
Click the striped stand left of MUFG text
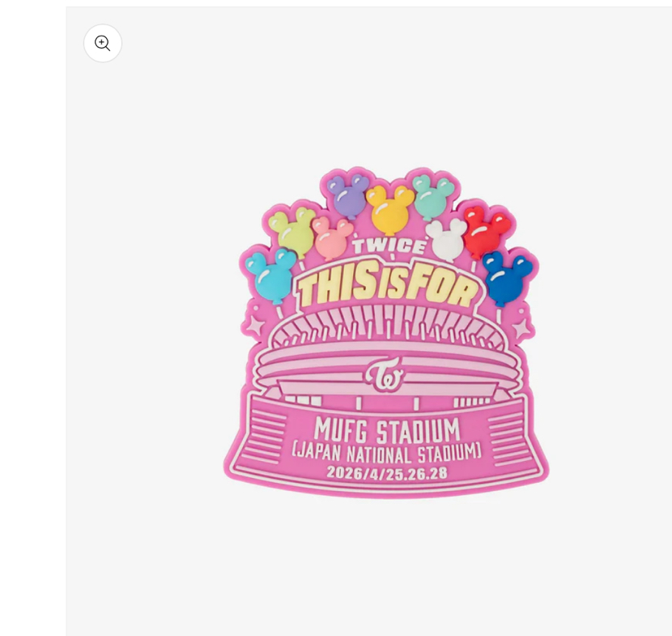tap(267, 437)
